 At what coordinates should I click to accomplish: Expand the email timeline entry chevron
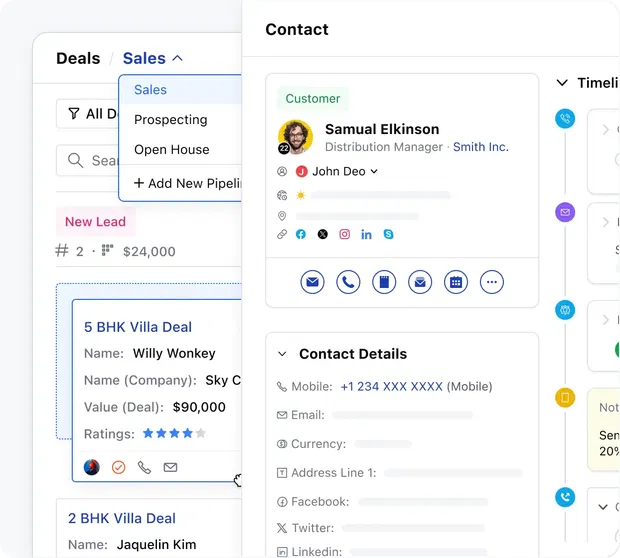605,222
